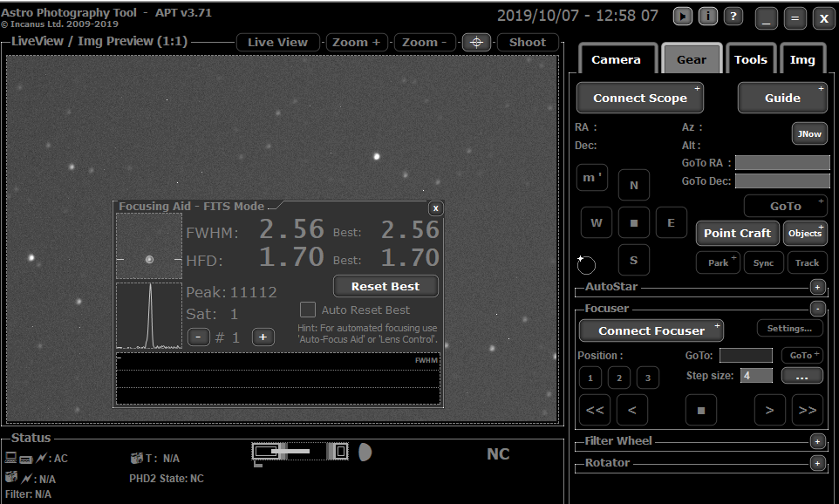Viewport: 839px width, 504px height.
Task: Click the crosshair icon in LiveView toolbar
Action: (476, 42)
